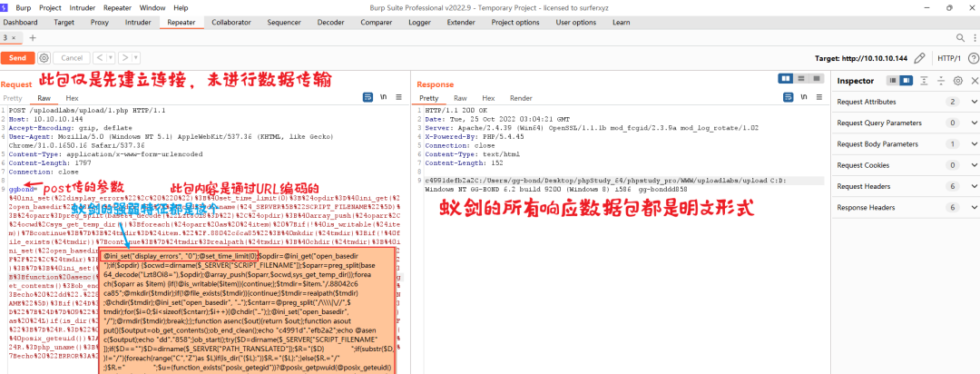Screen dimensions: 980x374
Task: Collapse all Inspector sections icon
Action: 941,81
